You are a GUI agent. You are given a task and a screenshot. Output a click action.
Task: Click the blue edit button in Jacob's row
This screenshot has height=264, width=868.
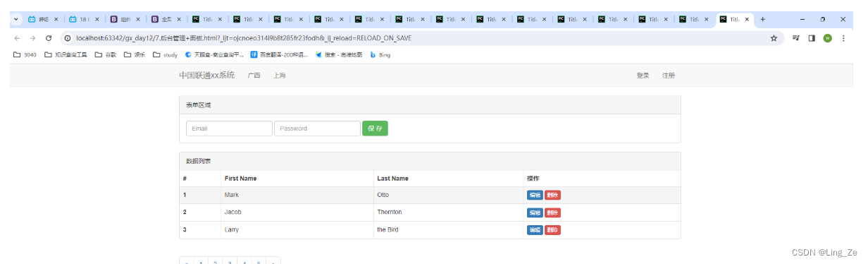(x=535, y=212)
